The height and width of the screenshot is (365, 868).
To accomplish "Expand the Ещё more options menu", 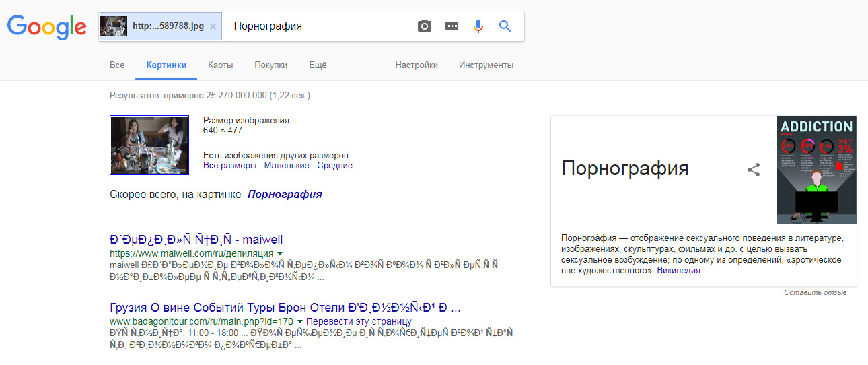I will pos(318,65).
